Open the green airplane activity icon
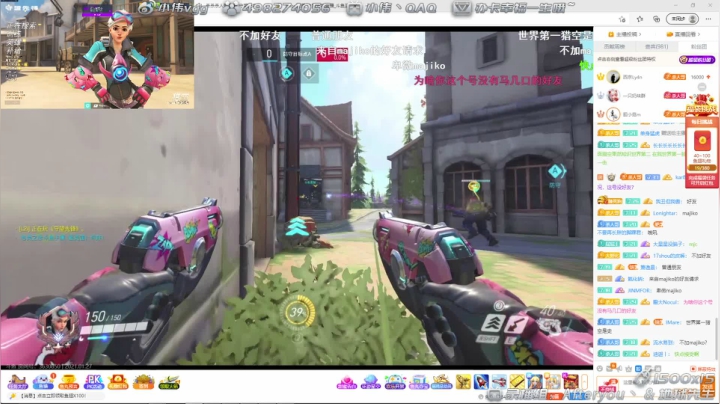The width and height of the screenshot is (720, 404). pyautogui.click(x=169, y=382)
